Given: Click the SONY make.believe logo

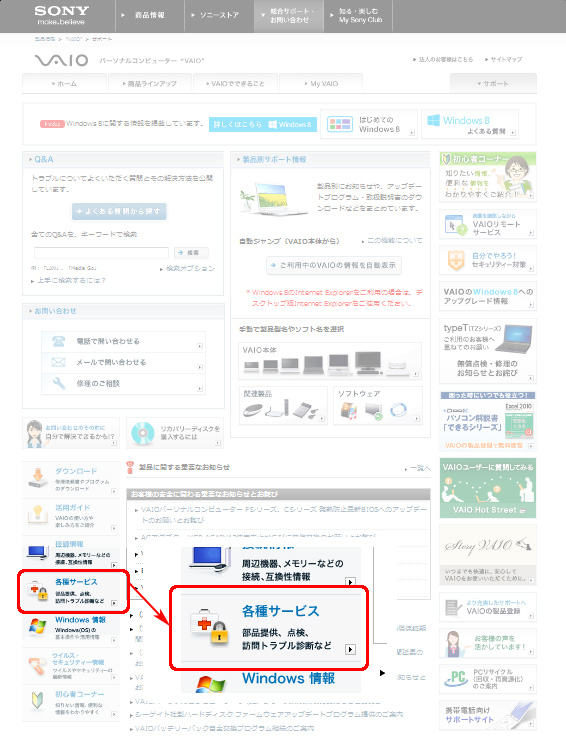Looking at the screenshot, I should [x=61, y=15].
